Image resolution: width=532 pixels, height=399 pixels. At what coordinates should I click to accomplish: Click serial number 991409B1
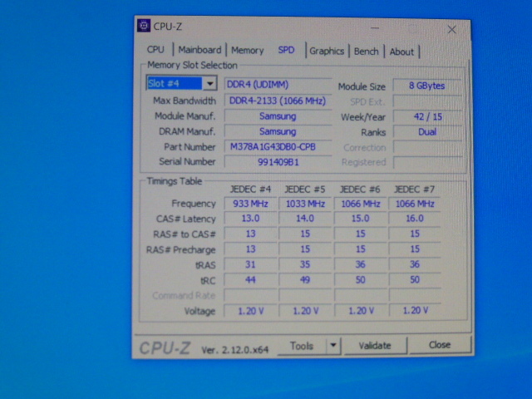tap(278, 162)
